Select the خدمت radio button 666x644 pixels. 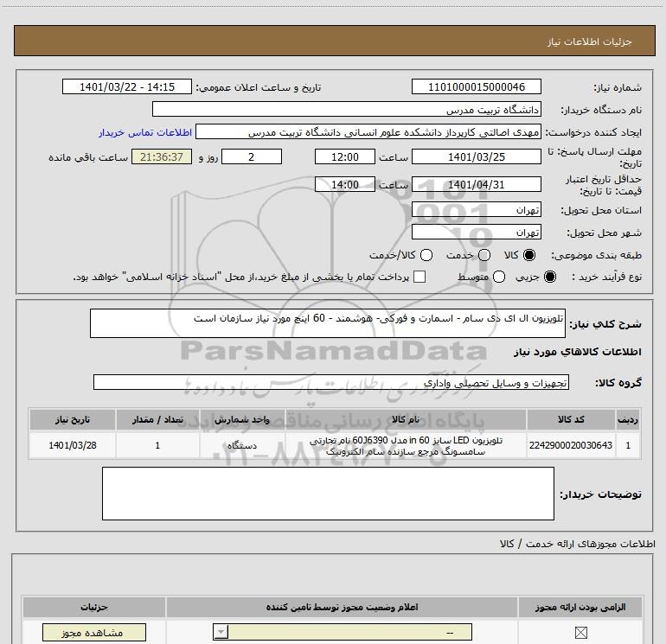[x=484, y=255]
